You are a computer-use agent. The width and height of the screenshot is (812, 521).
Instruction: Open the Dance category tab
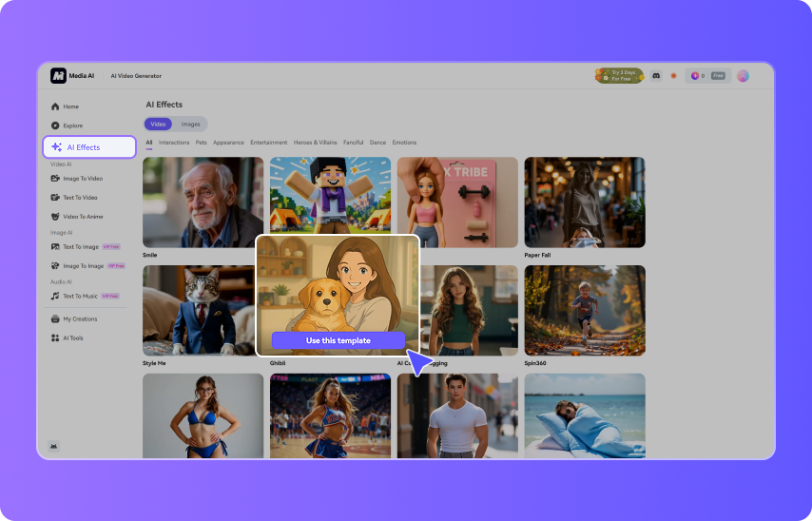377,143
